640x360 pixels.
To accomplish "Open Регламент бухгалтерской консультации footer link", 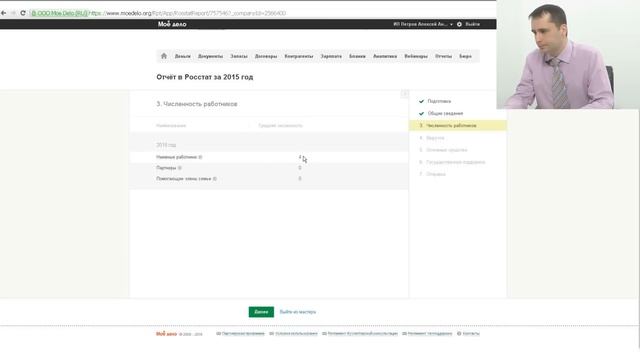I will pyautogui.click(x=362, y=334).
